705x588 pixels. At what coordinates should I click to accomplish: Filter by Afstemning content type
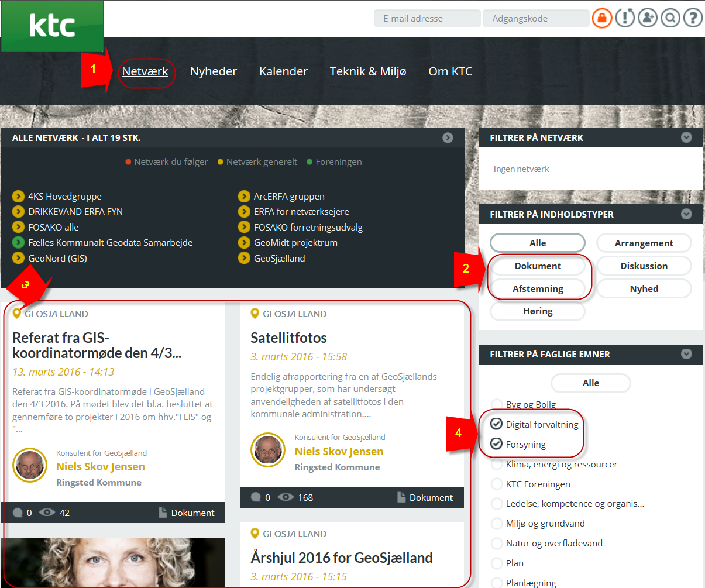[x=538, y=288]
